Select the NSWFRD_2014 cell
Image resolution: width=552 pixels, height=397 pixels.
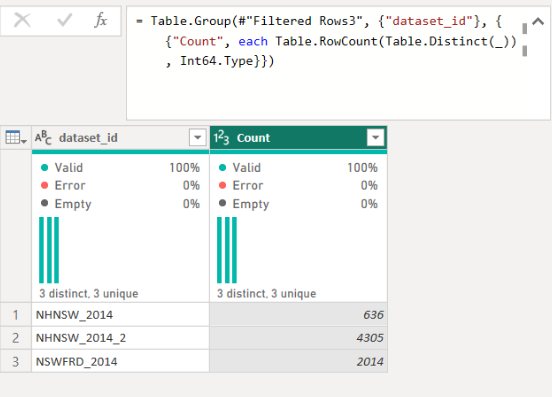pos(120,361)
